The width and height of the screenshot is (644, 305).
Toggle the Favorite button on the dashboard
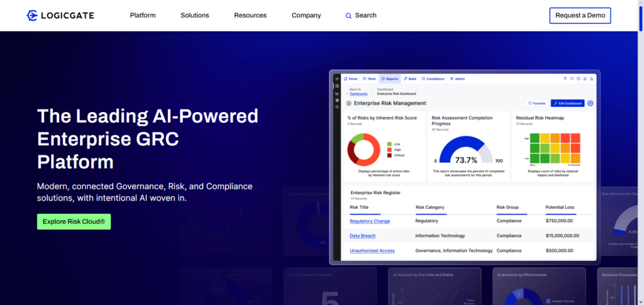click(x=536, y=103)
